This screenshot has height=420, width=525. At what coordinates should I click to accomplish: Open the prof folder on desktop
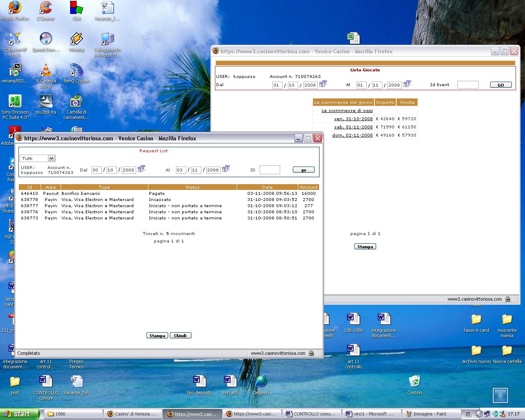15,385
